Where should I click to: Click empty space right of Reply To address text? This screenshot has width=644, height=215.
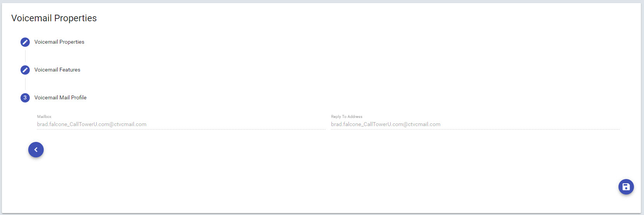click(x=530, y=125)
